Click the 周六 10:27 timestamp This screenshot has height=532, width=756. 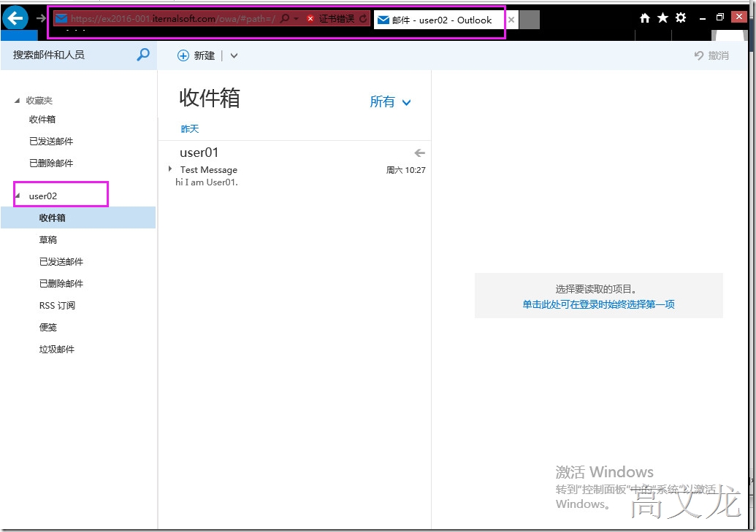(405, 170)
